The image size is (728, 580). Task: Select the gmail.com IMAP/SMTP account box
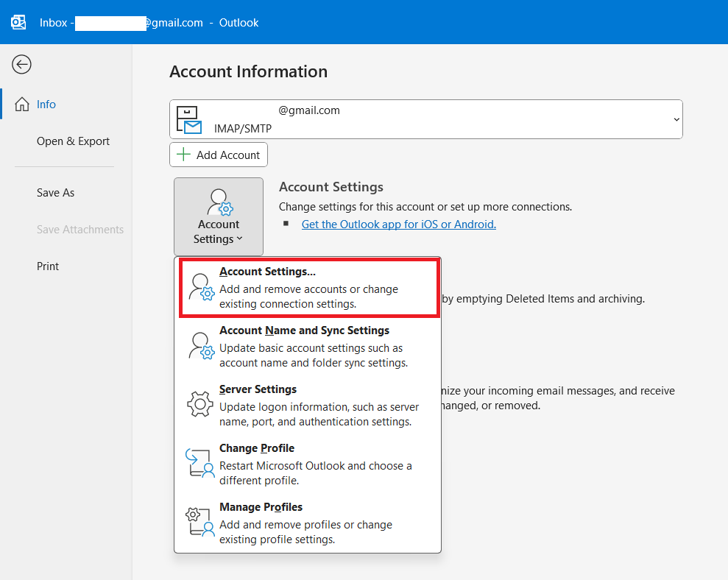[x=425, y=119]
